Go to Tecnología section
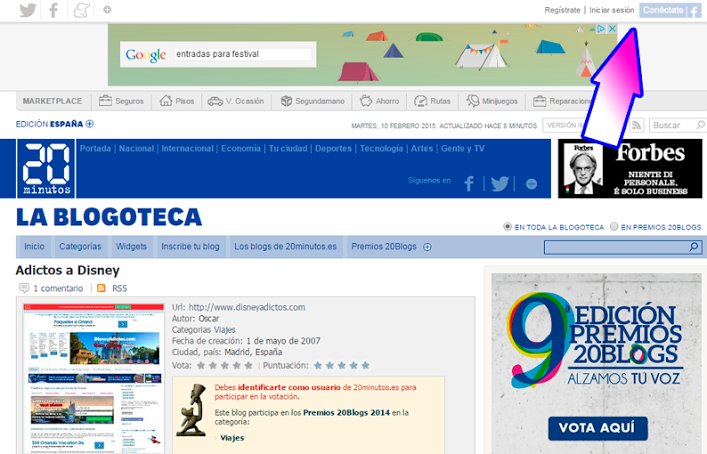 [x=381, y=148]
